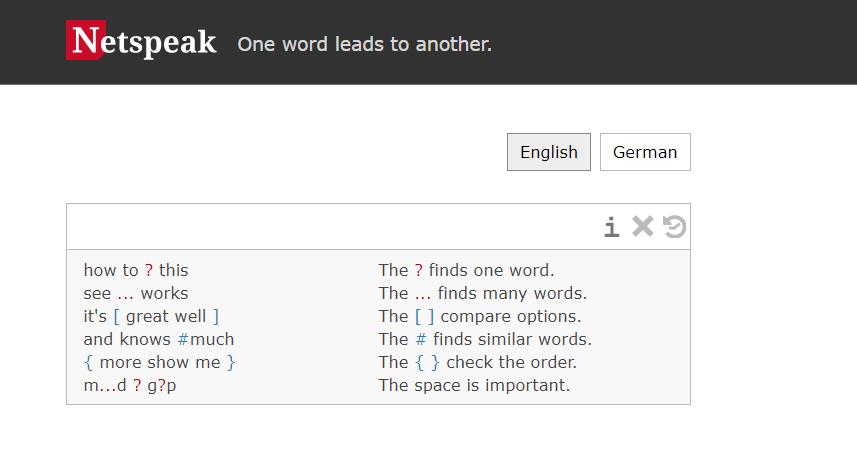The height and width of the screenshot is (453, 857).
Task: Click the info icon in search box
Action: coord(611,228)
